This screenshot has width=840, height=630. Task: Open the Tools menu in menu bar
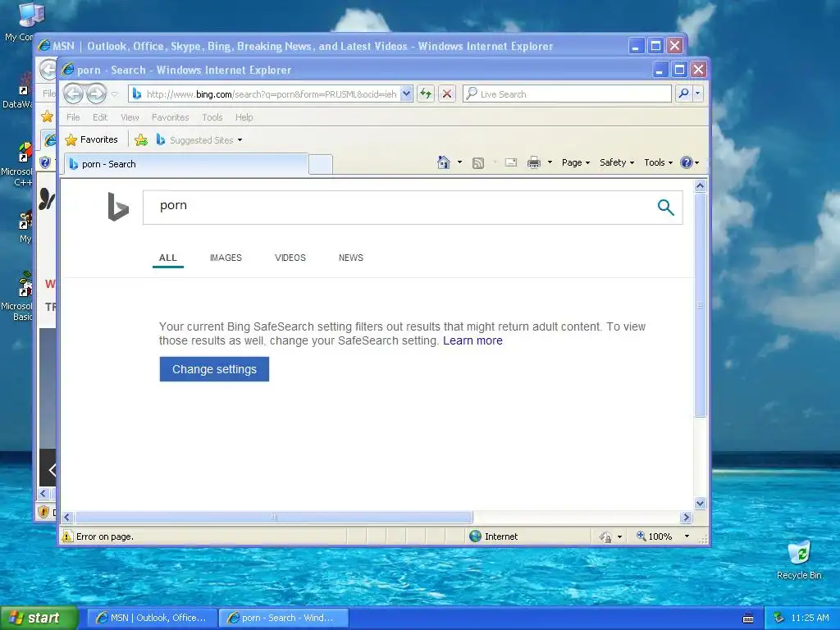[212, 117]
